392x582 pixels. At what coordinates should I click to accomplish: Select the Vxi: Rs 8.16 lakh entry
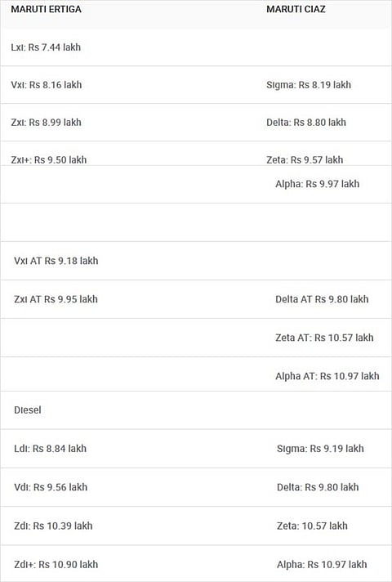[47, 85]
